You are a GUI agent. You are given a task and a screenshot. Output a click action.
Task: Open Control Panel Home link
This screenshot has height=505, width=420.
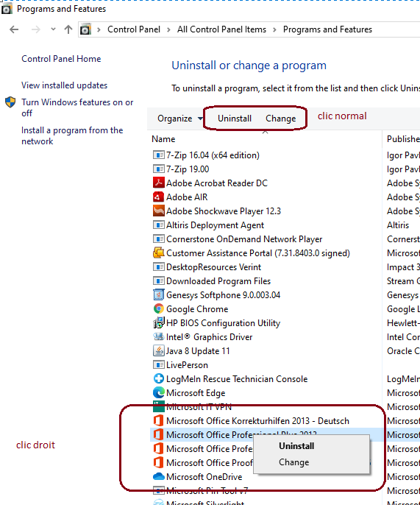61,59
